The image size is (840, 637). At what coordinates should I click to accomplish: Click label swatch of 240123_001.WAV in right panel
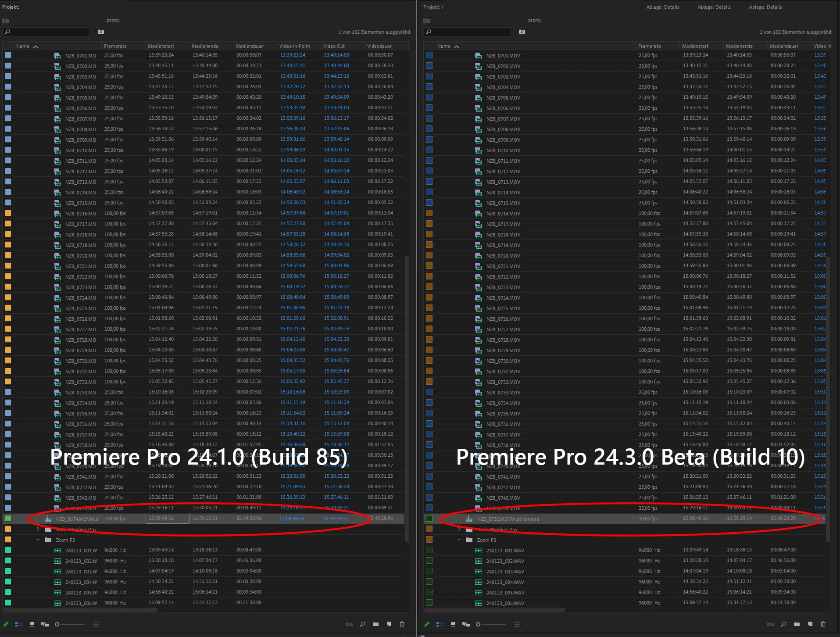point(429,550)
